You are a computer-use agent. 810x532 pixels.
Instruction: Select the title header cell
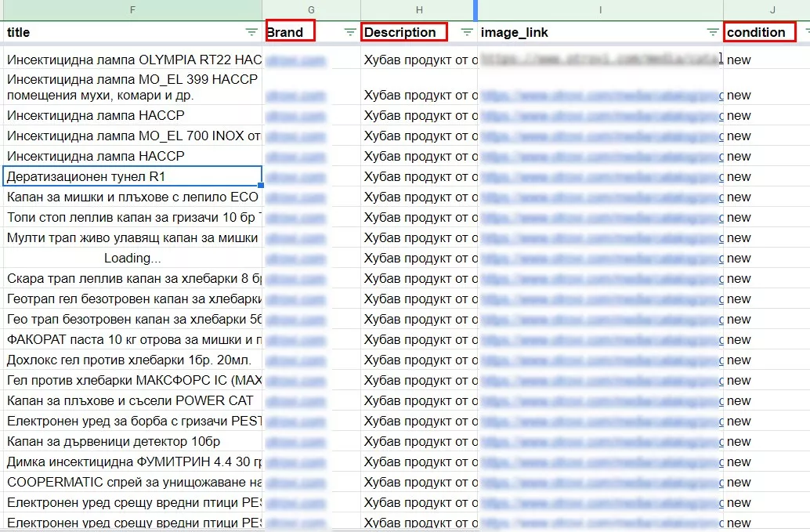pos(132,32)
